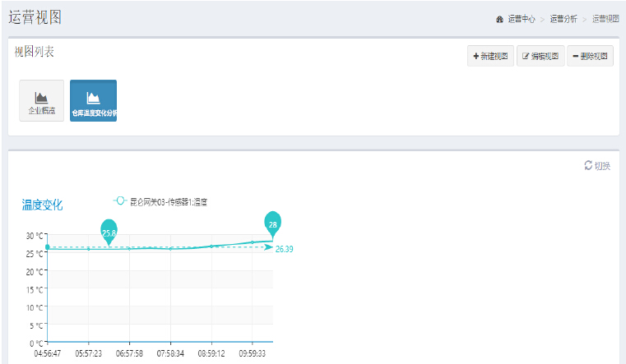Open 运营中心 breadcrumb link
The width and height of the screenshot is (626, 364).
(522, 19)
